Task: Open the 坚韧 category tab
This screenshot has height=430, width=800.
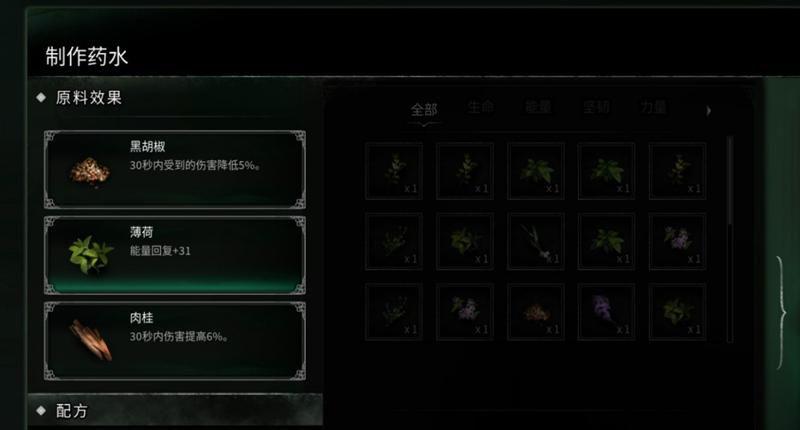Action: [x=596, y=107]
